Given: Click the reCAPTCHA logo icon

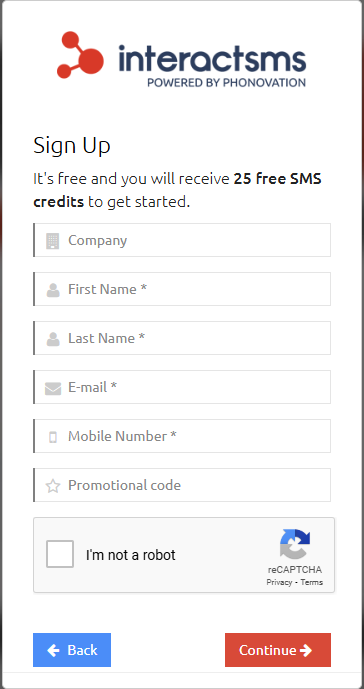Looking at the screenshot, I should [x=295, y=544].
